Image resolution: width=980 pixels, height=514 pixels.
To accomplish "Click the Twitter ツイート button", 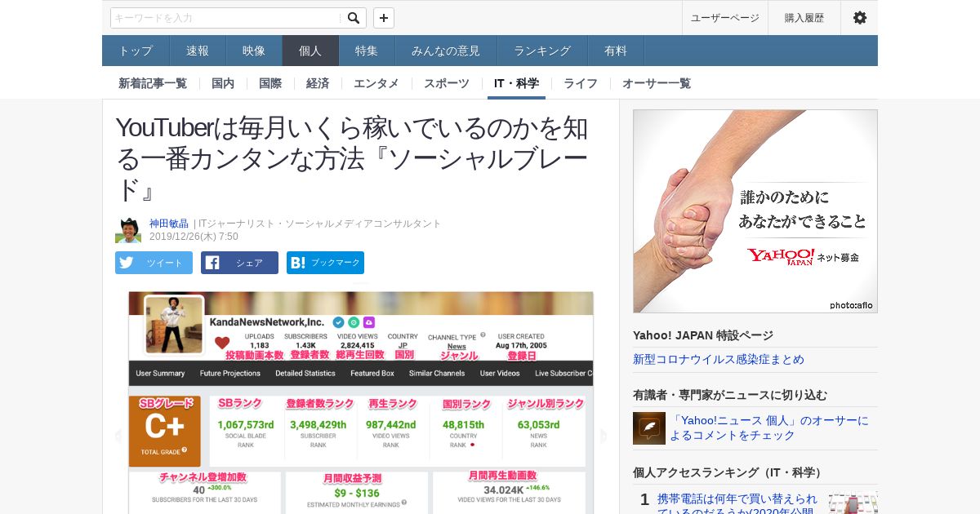I will click(154, 263).
